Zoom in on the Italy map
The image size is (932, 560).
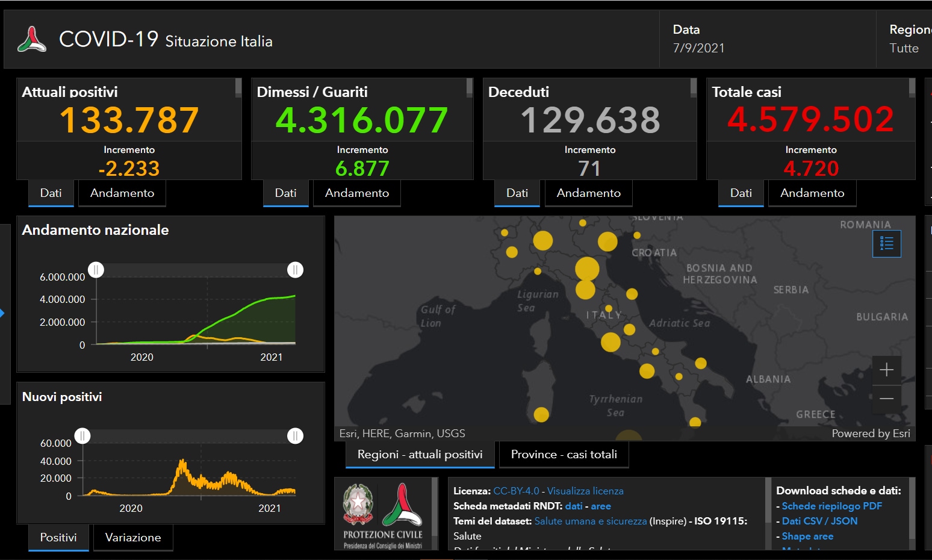pyautogui.click(x=886, y=370)
